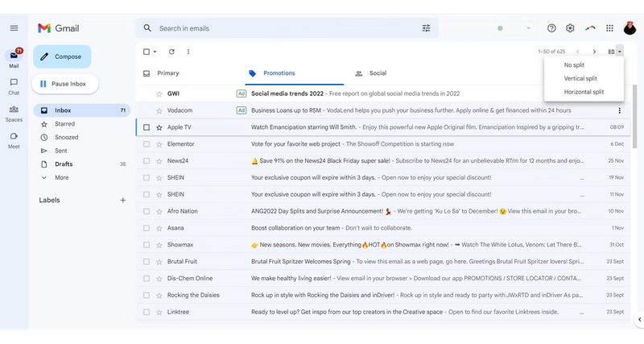Choose No split option

574,65
